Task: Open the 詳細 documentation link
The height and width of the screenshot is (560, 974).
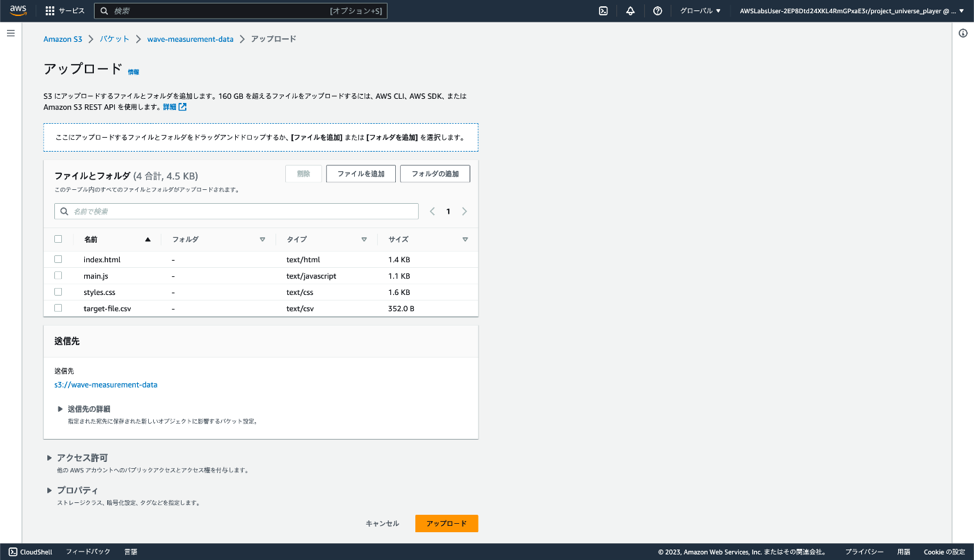Action: click(170, 107)
